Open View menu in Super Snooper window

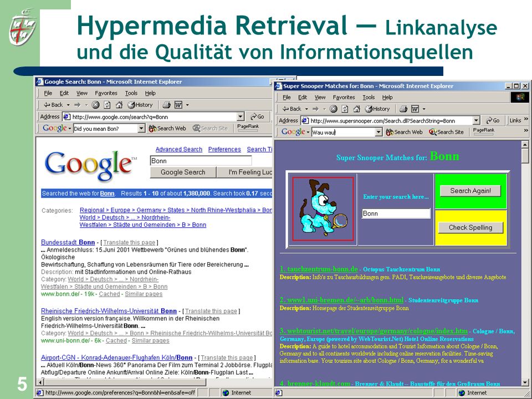(320, 98)
